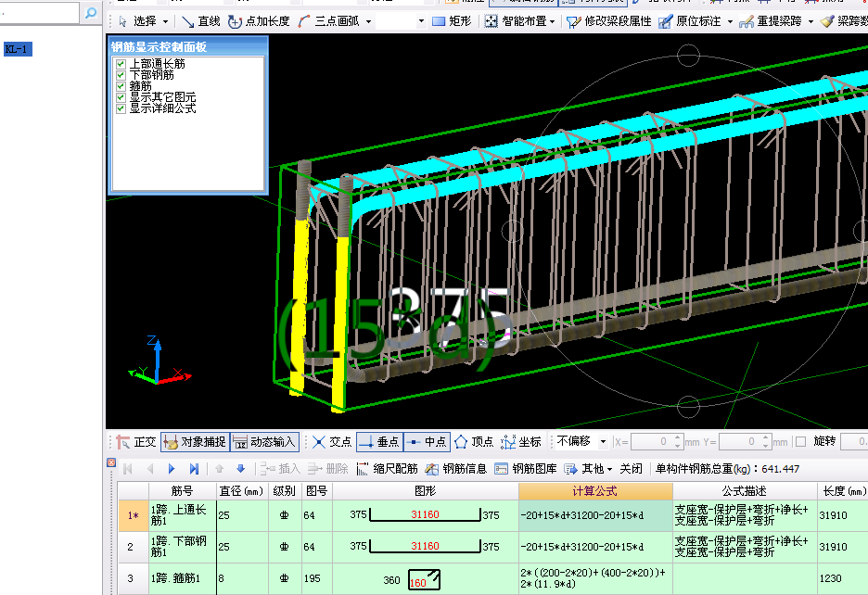868x595 pixels.
Task: Select the 矩形 rectangle tool
Action: [x=452, y=21]
